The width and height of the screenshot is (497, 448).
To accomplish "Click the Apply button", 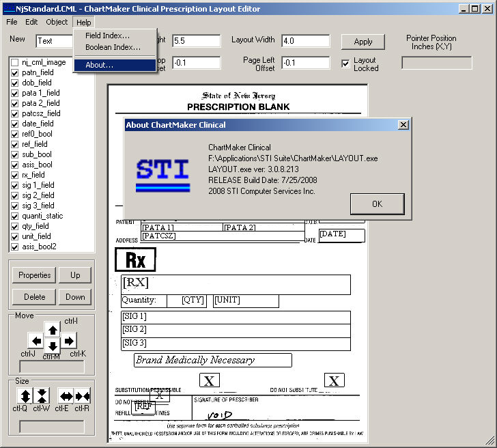I will click(x=363, y=42).
